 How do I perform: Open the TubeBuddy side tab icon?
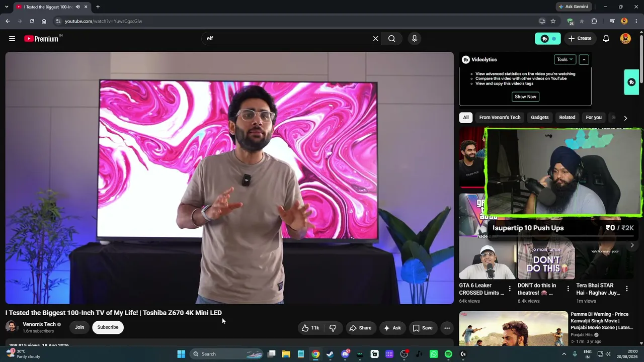631,82
